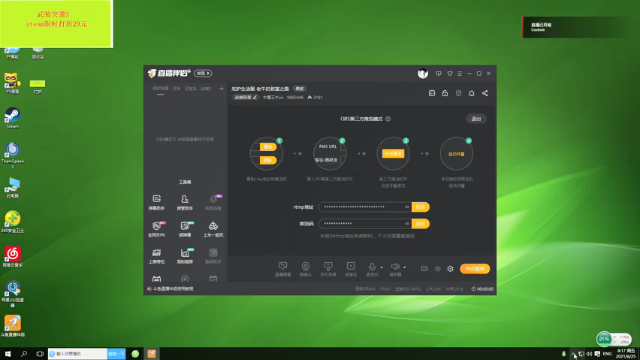Open the Steam desktop shortcut

12,118
